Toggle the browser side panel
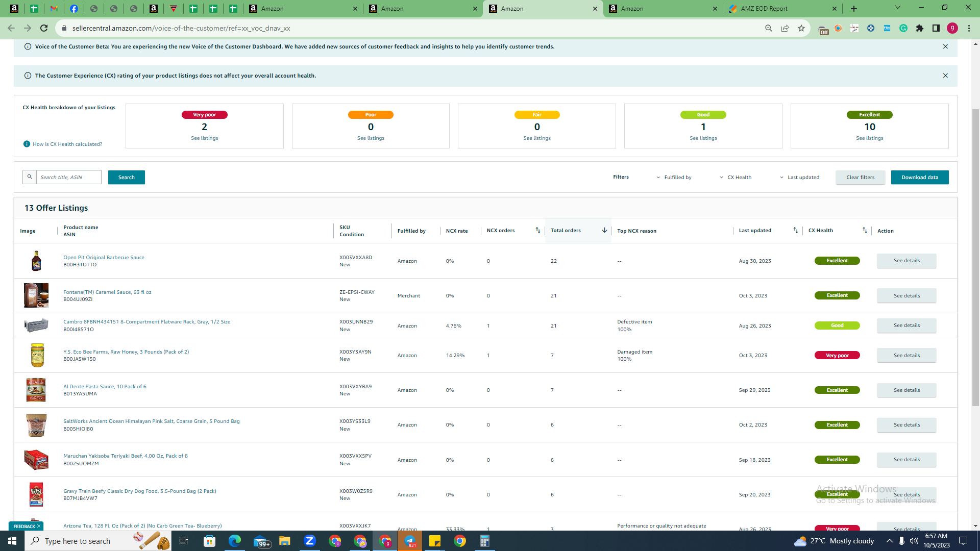980x551 pixels. tap(936, 28)
